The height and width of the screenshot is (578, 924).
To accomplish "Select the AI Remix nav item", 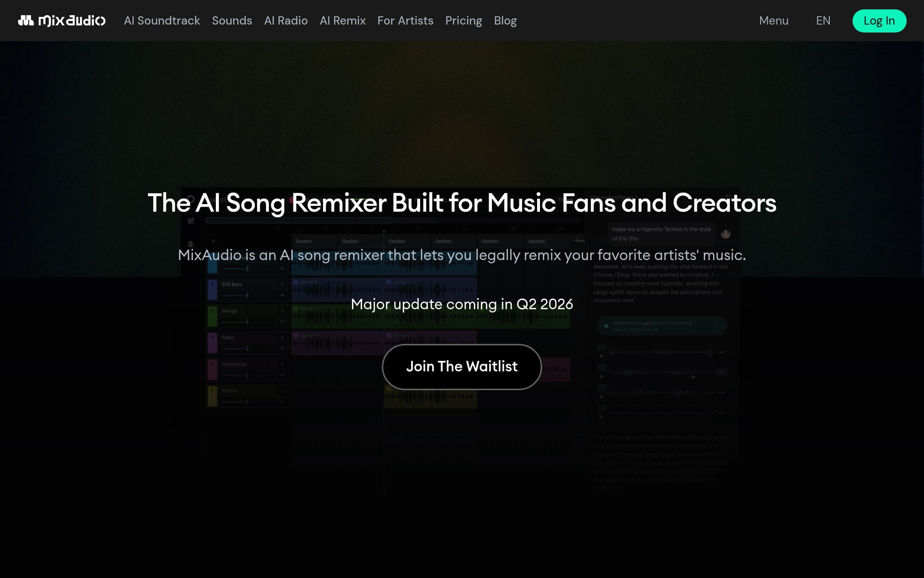I will coord(343,21).
